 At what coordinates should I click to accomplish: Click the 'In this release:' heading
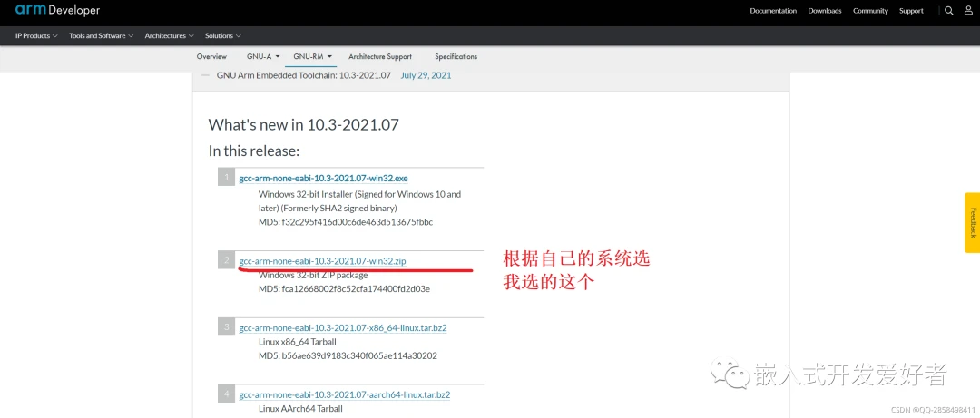(254, 151)
